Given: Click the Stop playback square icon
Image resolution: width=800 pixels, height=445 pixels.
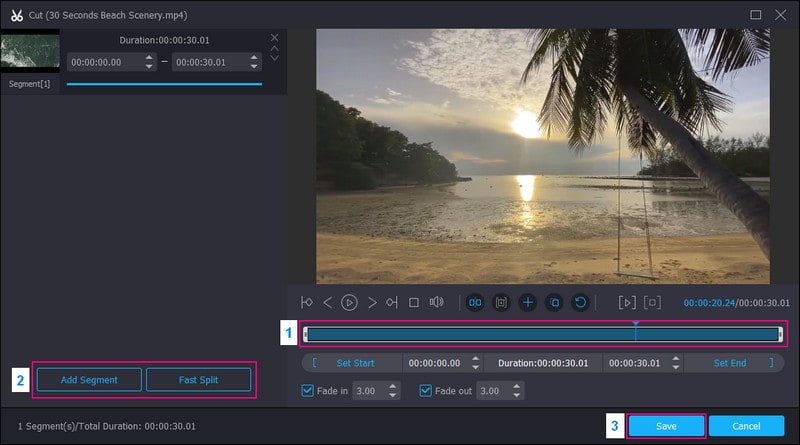Looking at the screenshot, I should coord(414,302).
